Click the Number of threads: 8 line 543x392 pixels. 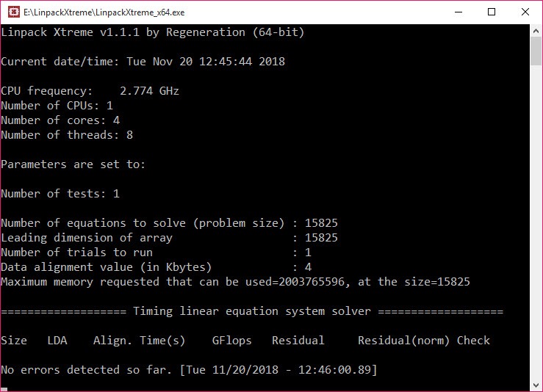(67, 135)
